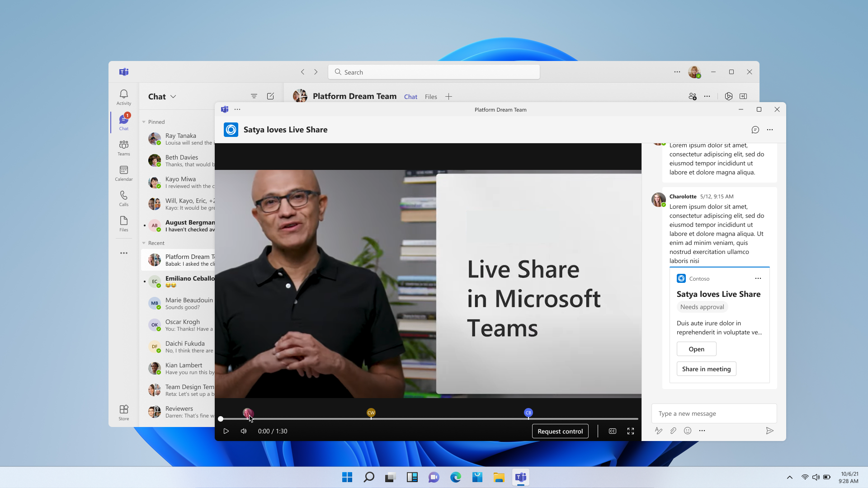Click the video progress scrubber handle
The height and width of the screenshot is (488, 868).
[x=221, y=419]
